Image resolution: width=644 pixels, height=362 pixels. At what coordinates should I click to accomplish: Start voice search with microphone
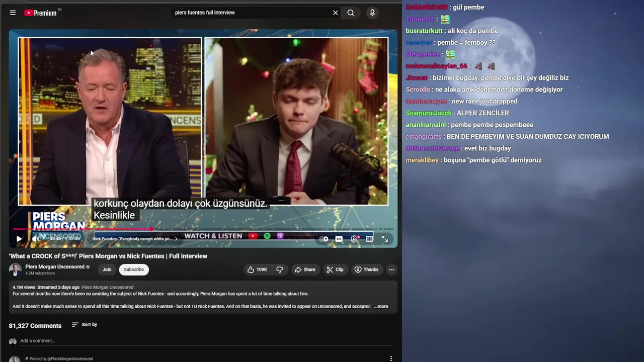point(372,13)
